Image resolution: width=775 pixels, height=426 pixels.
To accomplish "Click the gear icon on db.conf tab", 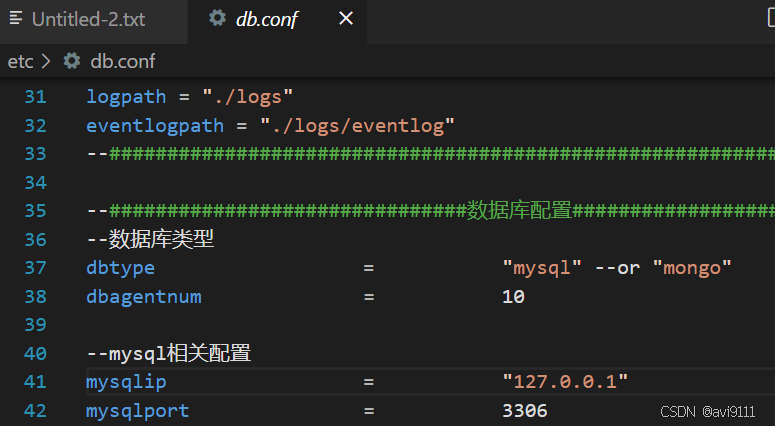I will [x=217, y=19].
